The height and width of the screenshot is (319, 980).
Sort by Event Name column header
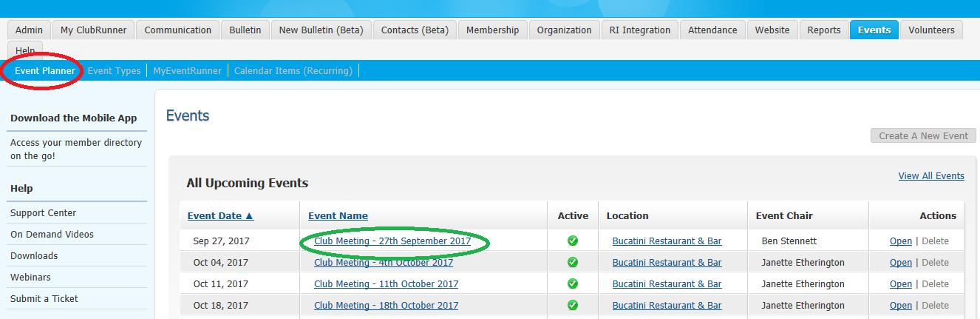(338, 216)
